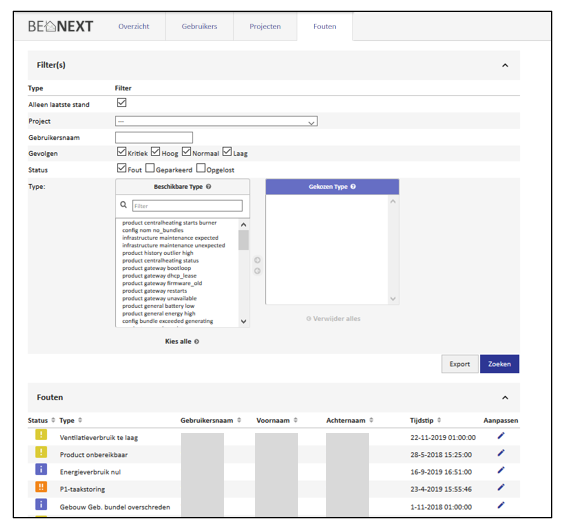564x528 pixels.
Task: Click blue info icon for Energieverbruik nul
Action: 41,469
